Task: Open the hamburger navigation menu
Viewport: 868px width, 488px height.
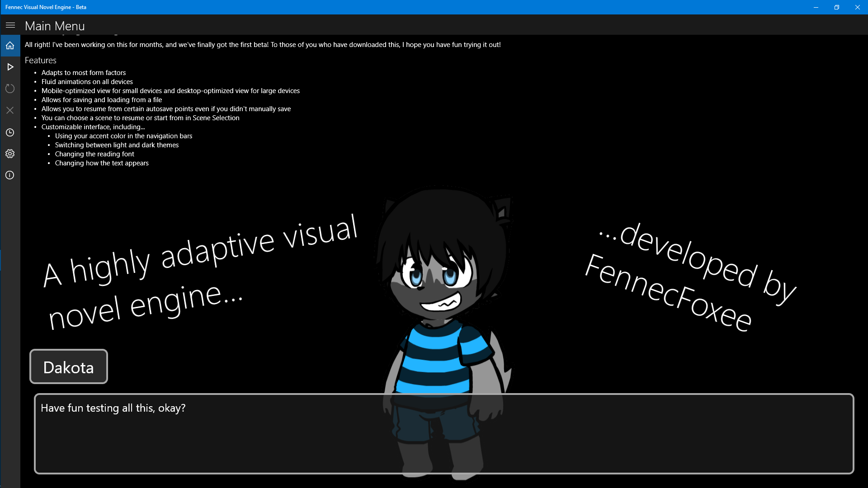Action: pyautogui.click(x=10, y=25)
